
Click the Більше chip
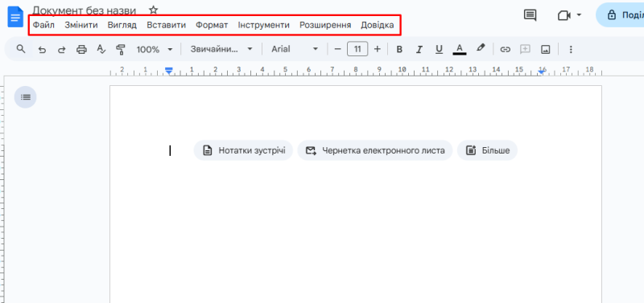pyautogui.click(x=487, y=150)
